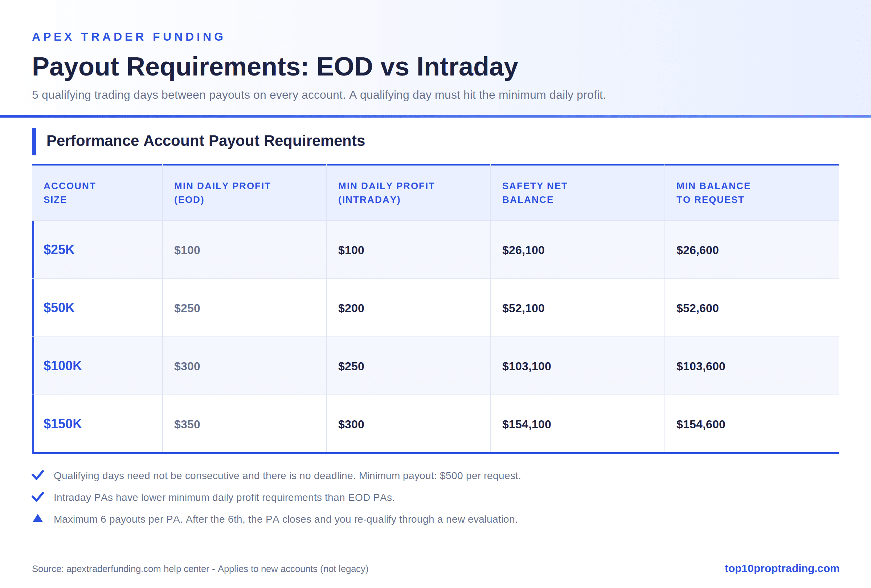Click the $154,100 safety net balance
The image size is (871, 588).
pyautogui.click(x=527, y=424)
